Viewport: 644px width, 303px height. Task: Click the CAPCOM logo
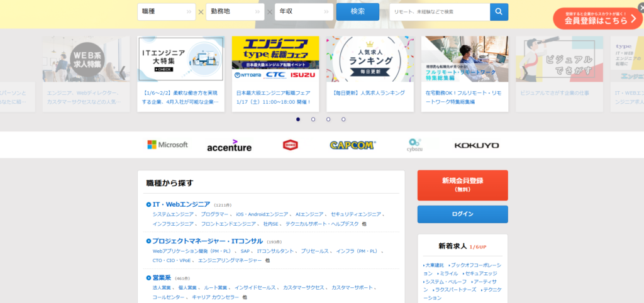pos(352,145)
